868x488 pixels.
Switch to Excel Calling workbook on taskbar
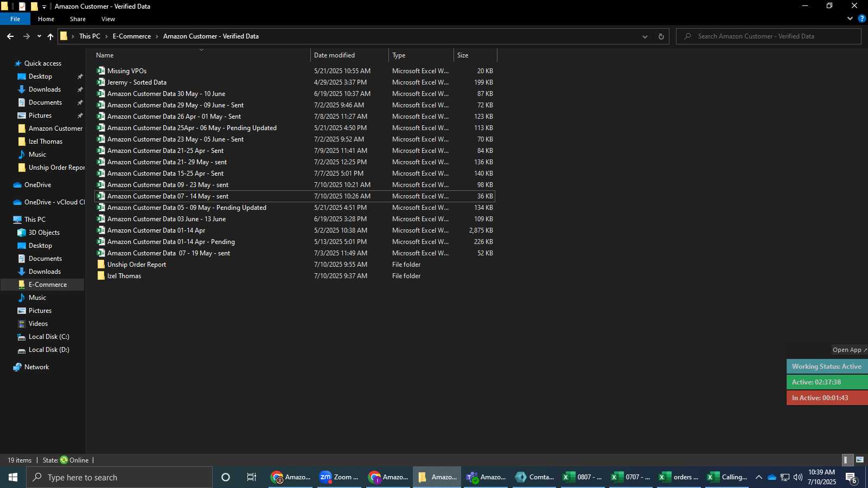[x=727, y=477]
